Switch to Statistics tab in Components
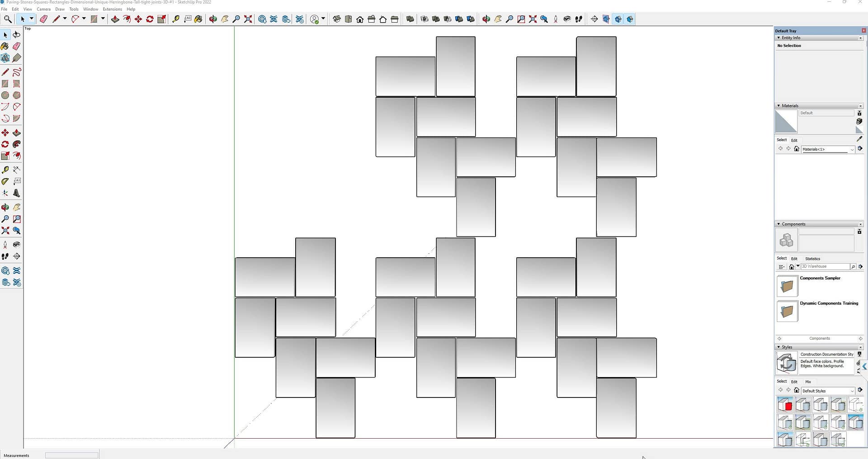 click(x=812, y=259)
